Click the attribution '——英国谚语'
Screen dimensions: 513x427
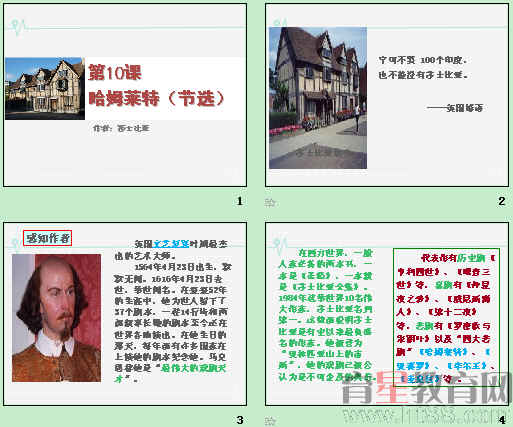pyautogui.click(x=455, y=108)
